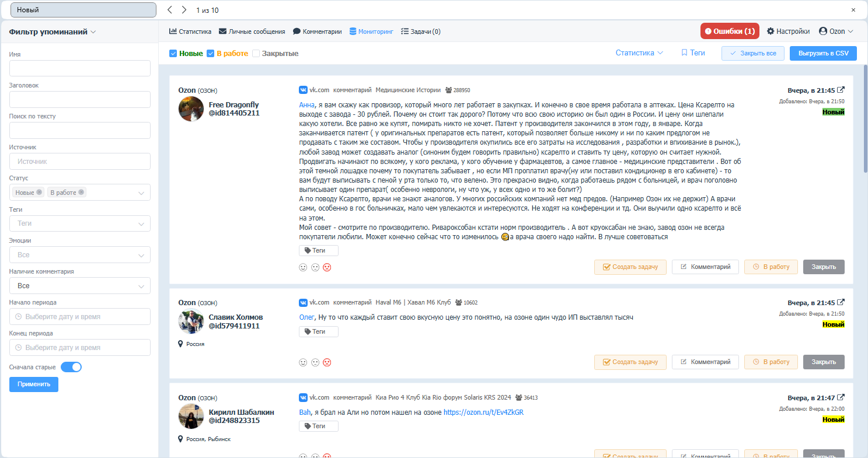Mark Free Dragonfly post with negative red smiley
The image size is (868, 458).
(327, 267)
